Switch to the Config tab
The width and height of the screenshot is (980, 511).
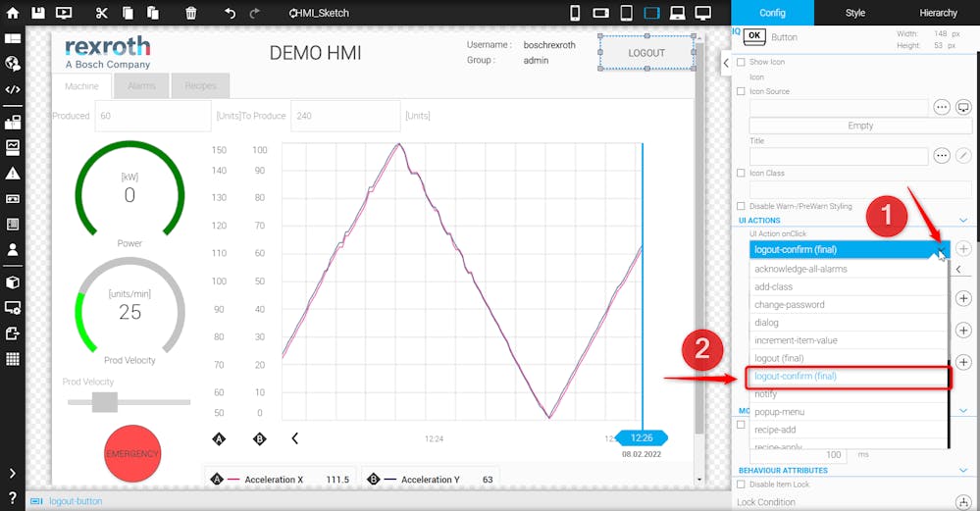click(x=772, y=13)
